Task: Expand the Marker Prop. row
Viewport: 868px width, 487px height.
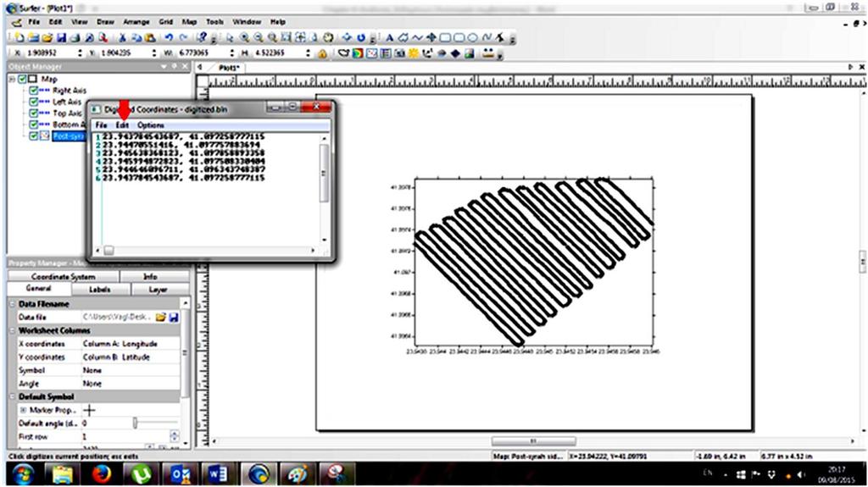Action: (x=23, y=410)
